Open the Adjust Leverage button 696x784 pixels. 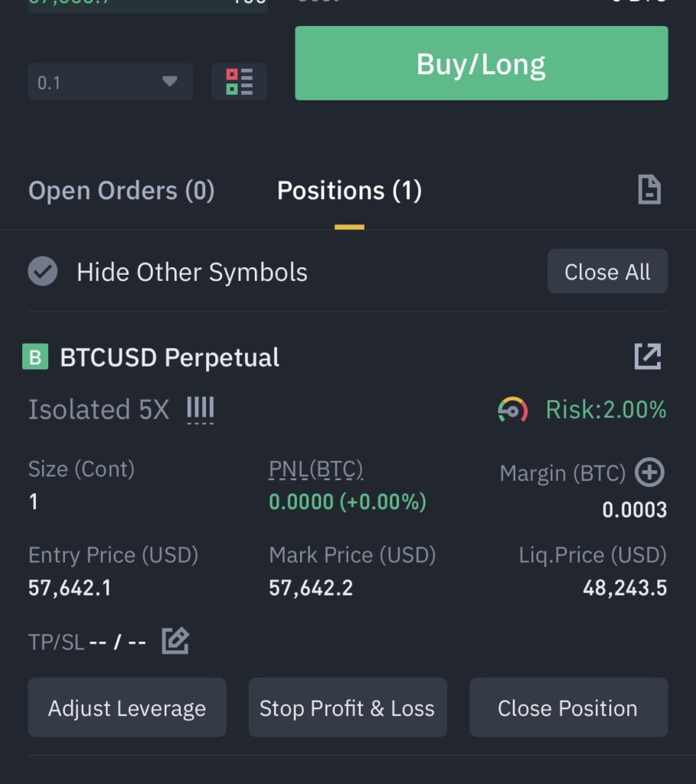coord(127,707)
